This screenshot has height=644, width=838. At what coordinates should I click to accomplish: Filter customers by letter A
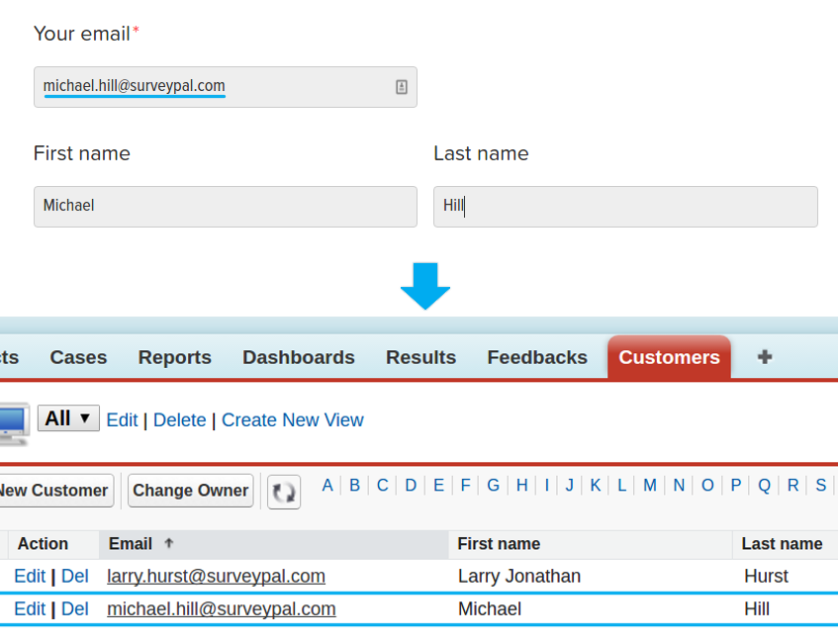point(327,486)
